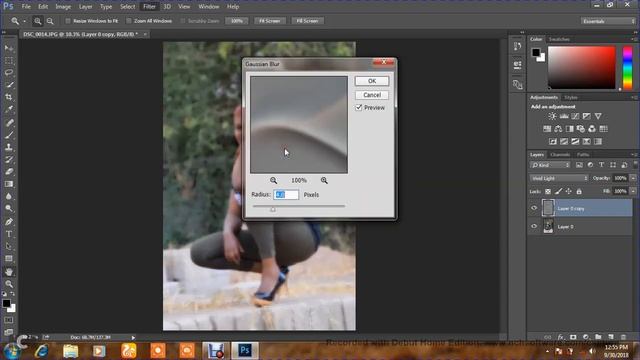This screenshot has height=360, width=640.
Task: Uncheck Preview in Gaussian Blur dialog
Action: click(359, 108)
